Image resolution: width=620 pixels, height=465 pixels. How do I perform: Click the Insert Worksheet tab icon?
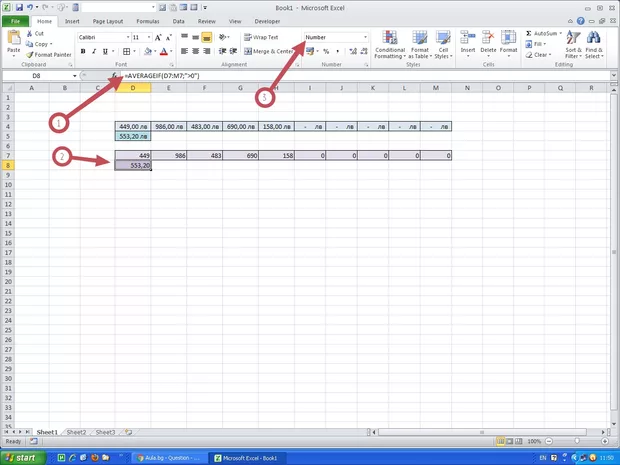click(x=128, y=432)
